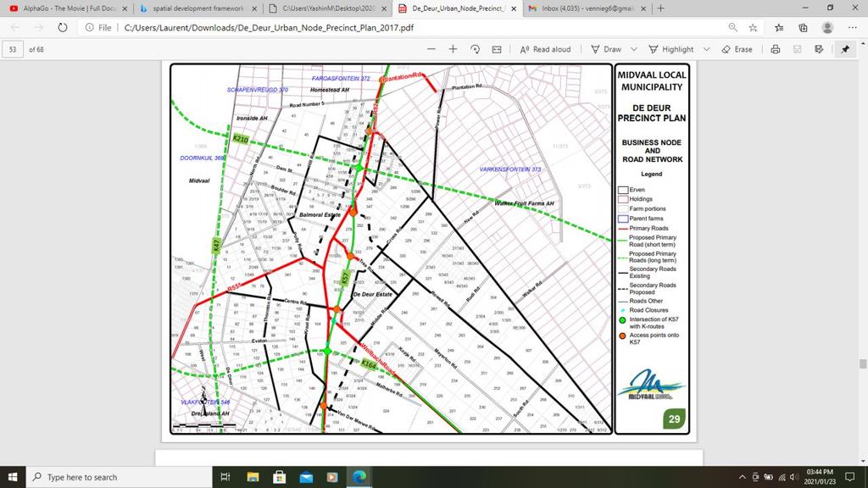Image resolution: width=868 pixels, height=488 pixels.
Task: Click the zoom in plus icon
Action: point(453,49)
